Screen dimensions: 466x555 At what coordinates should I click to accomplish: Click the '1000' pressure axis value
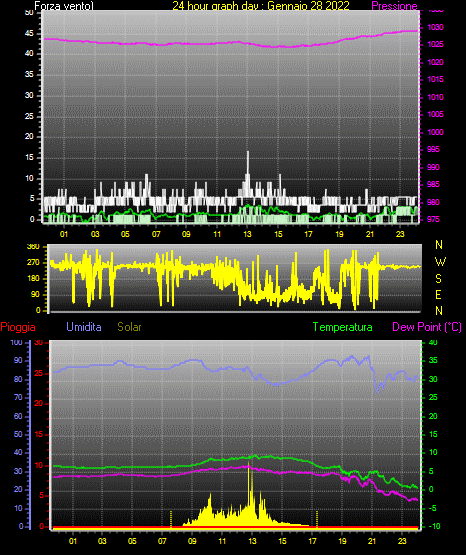(x=435, y=132)
